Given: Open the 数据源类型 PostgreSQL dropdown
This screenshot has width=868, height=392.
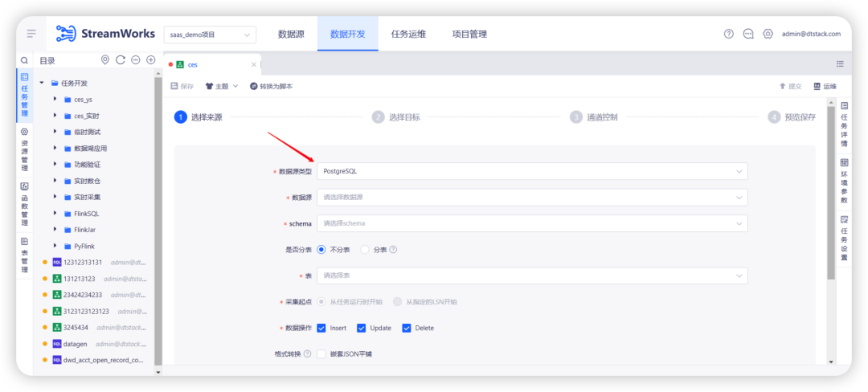Looking at the screenshot, I should click(x=532, y=171).
